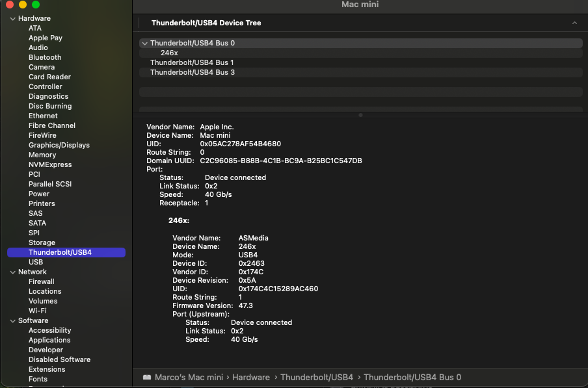Click Marco's Mac mini in the path bar
Image resolution: width=588 pixels, height=388 pixels.
click(189, 377)
